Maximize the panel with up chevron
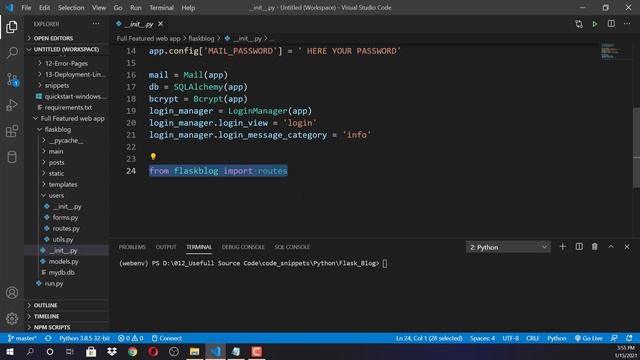The width and height of the screenshot is (640, 360). 611,247
